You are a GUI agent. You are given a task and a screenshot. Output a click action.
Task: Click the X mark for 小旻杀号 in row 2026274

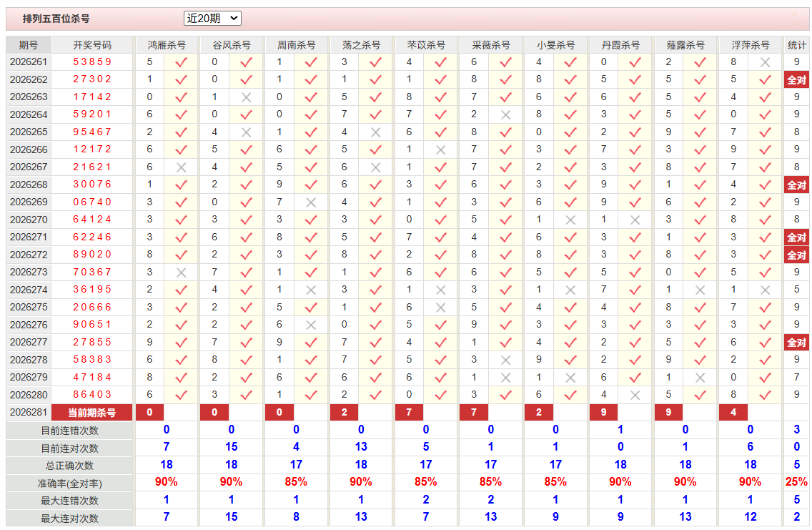click(570, 290)
